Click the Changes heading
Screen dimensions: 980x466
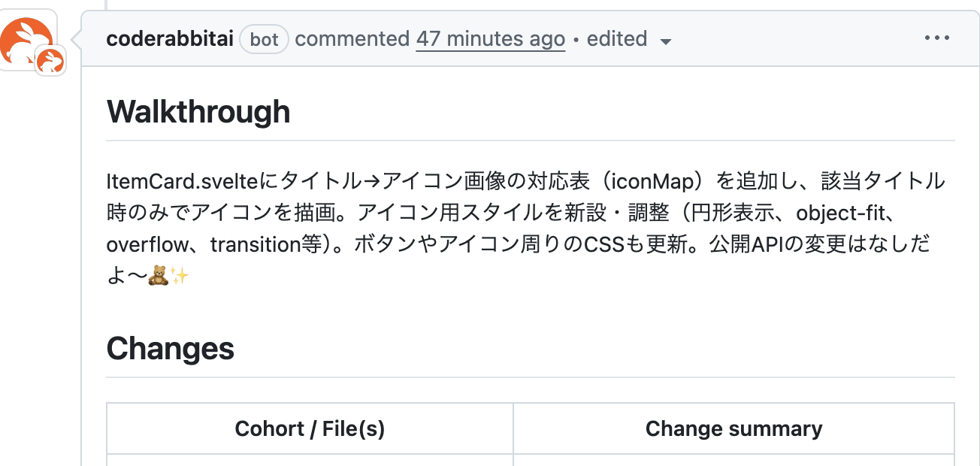point(171,349)
